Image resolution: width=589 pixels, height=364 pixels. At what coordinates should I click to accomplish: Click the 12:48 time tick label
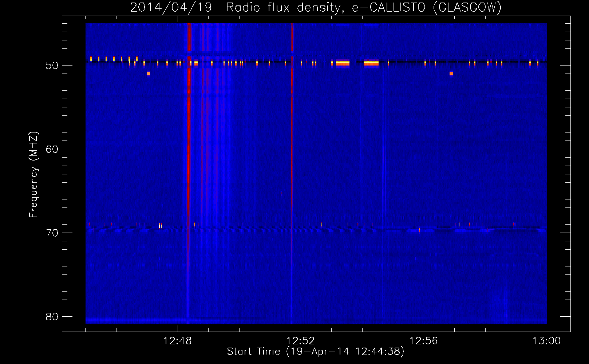(x=178, y=341)
